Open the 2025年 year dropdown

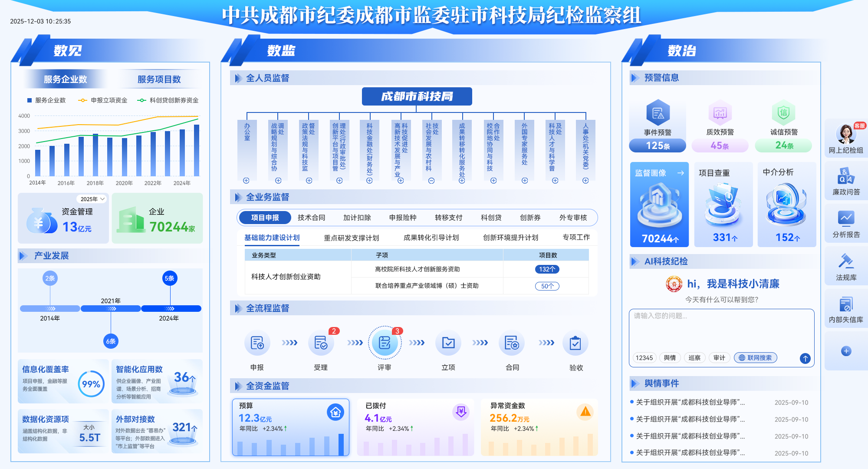pyautogui.click(x=92, y=199)
